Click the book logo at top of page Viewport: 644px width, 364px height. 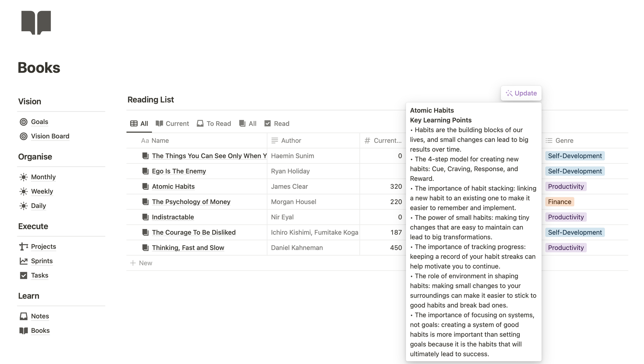point(36,22)
